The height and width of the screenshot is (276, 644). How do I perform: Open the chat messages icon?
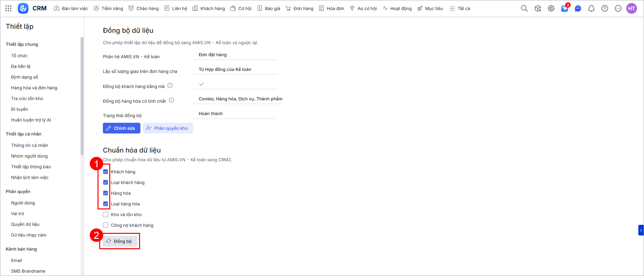[578, 8]
